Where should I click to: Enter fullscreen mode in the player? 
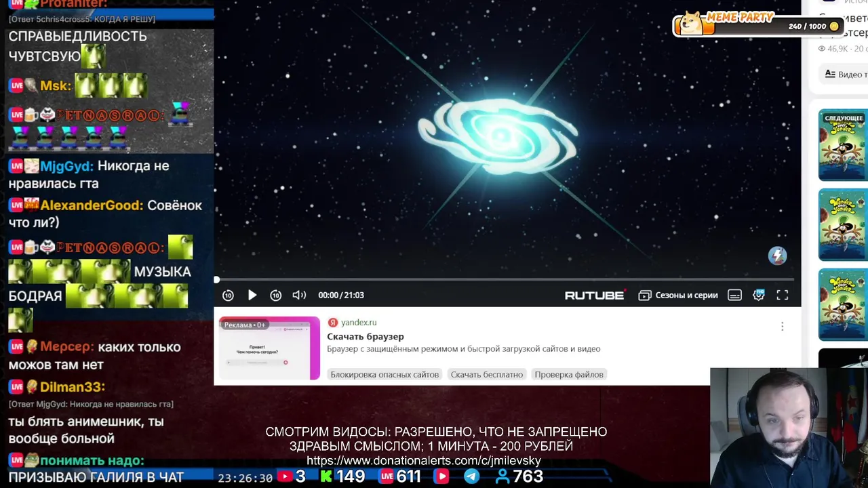pos(783,295)
